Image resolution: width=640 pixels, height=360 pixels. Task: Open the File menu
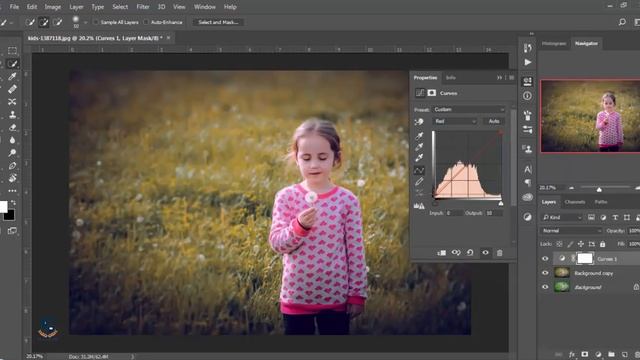14,7
